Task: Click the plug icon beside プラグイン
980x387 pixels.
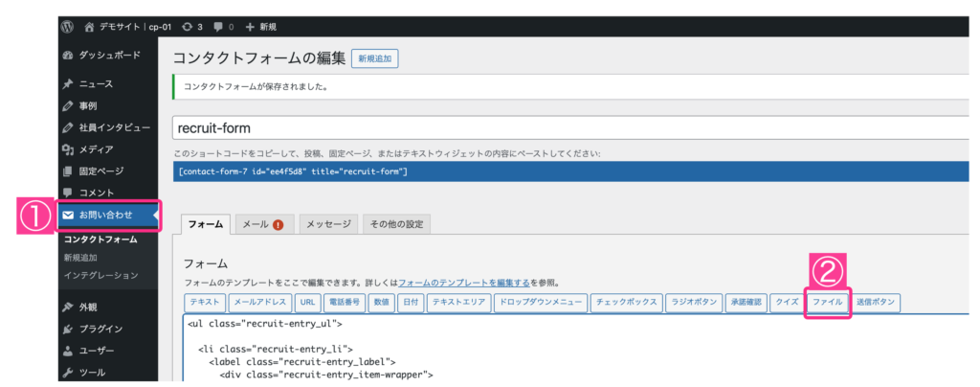Action: click(68, 329)
